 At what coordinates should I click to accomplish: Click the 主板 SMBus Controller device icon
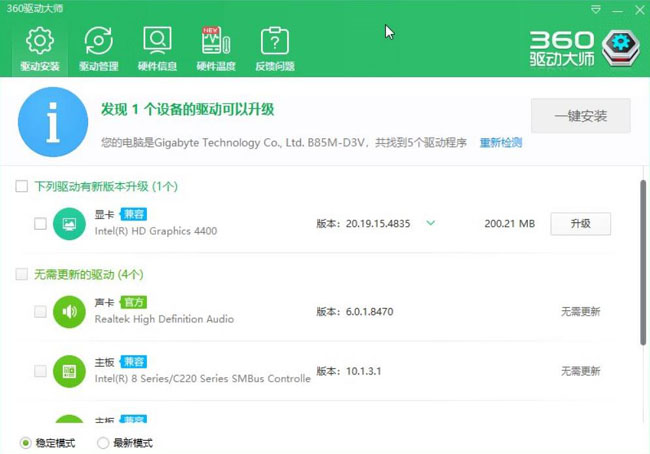69,371
